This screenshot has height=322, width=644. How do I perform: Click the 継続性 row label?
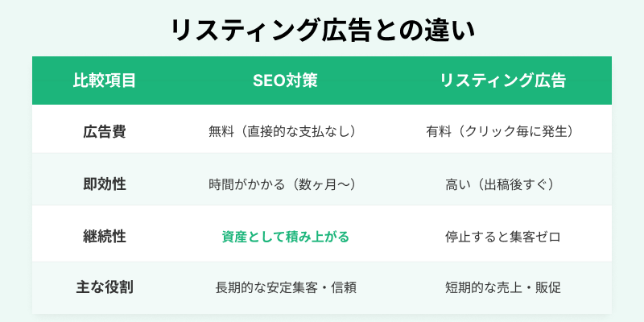[104, 237]
